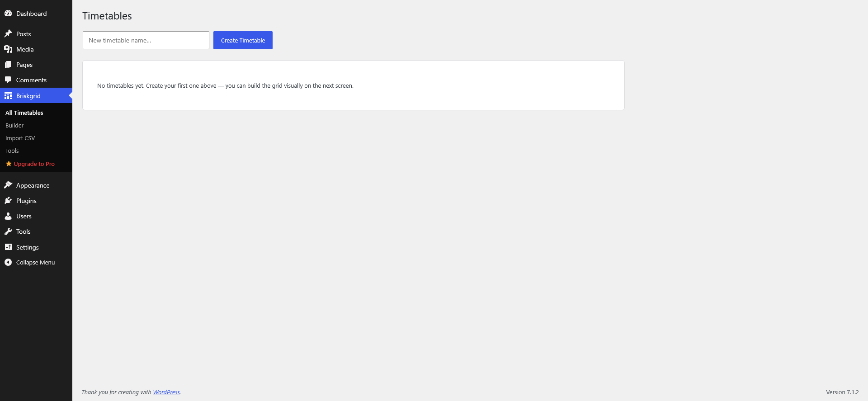Click the Create Timetable button
Screen dimensions: 868x401
tap(243, 40)
